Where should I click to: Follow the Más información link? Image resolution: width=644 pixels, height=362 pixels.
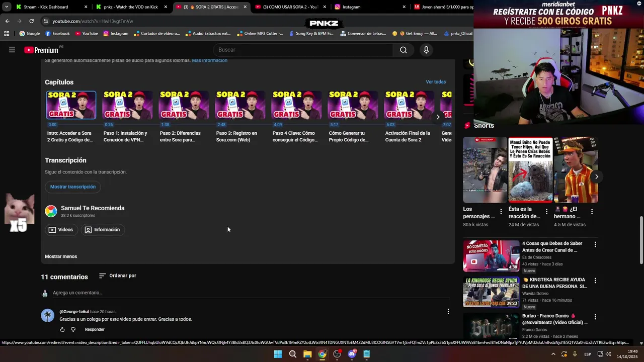pos(209,60)
